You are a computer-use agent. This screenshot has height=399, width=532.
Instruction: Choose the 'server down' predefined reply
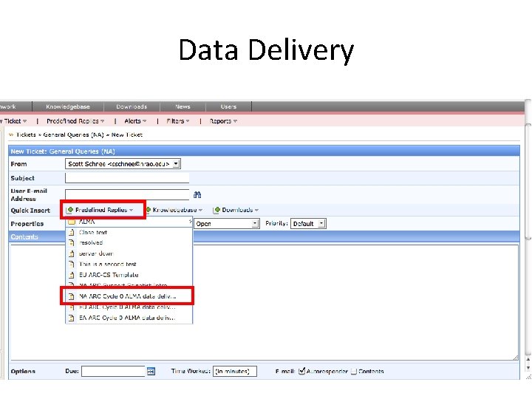(129, 253)
